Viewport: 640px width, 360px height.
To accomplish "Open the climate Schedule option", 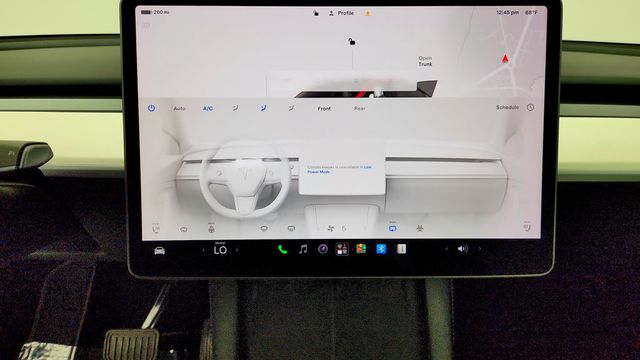I will (x=507, y=107).
